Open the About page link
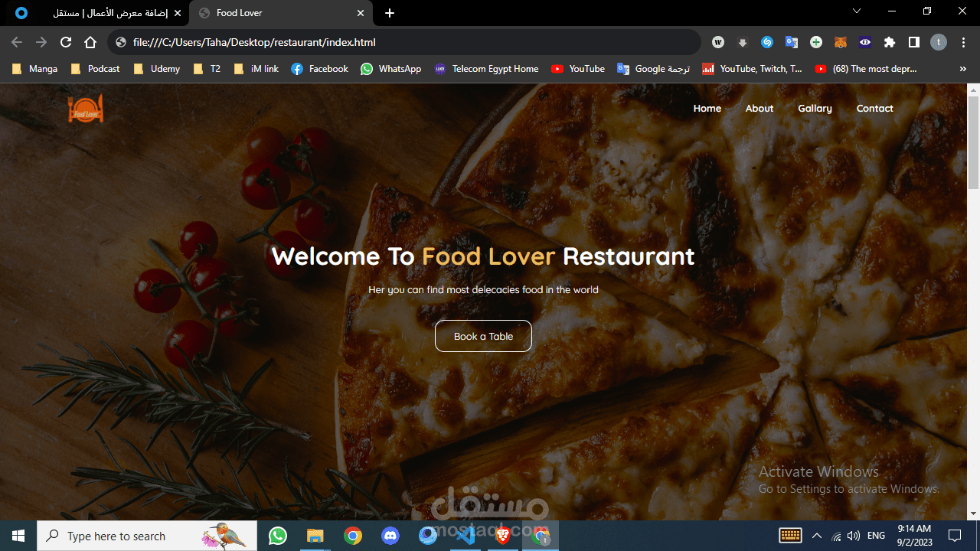 (x=759, y=109)
